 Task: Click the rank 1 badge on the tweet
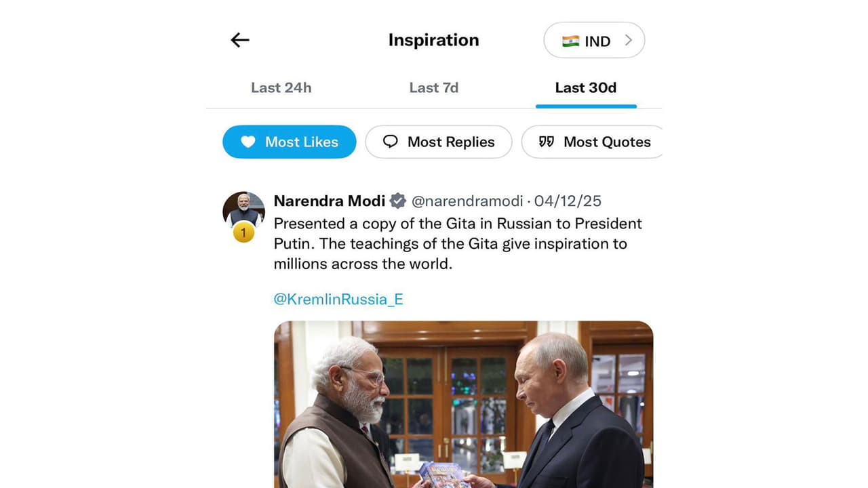(243, 232)
